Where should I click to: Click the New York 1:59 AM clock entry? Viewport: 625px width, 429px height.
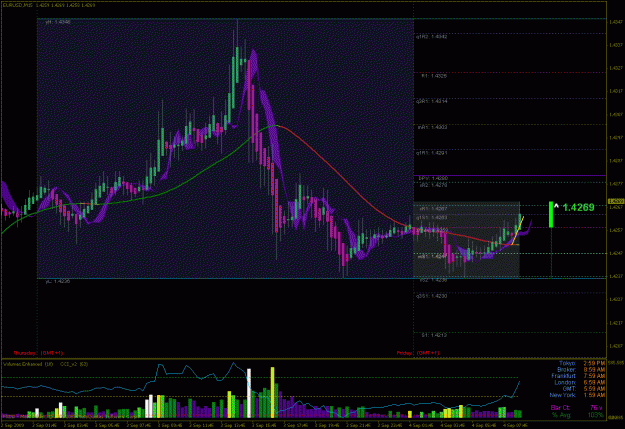pyautogui.click(x=577, y=395)
